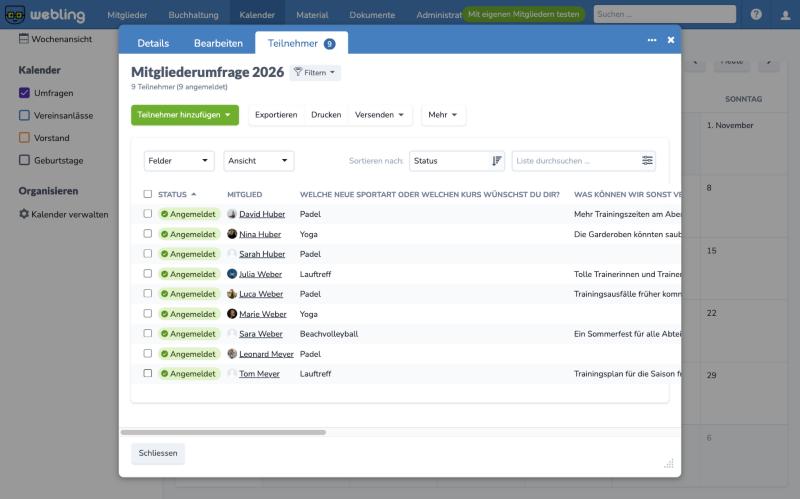The width and height of the screenshot is (800, 499).
Task: Open the Ansicht dropdown
Action: click(x=259, y=161)
